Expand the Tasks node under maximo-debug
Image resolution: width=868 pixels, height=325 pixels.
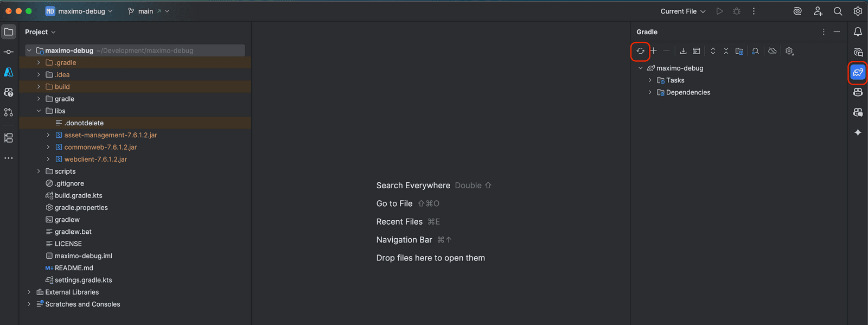[649, 80]
